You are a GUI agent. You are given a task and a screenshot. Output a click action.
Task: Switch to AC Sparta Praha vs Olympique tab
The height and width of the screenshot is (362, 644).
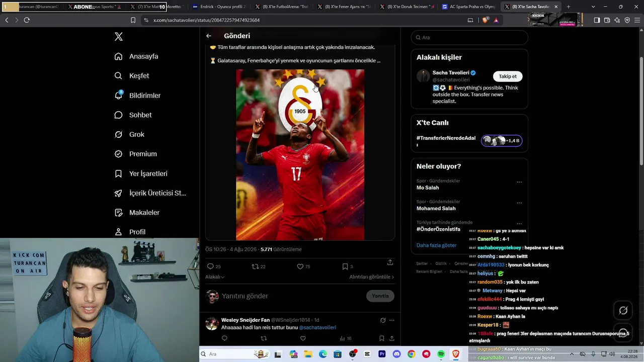pyautogui.click(x=469, y=7)
